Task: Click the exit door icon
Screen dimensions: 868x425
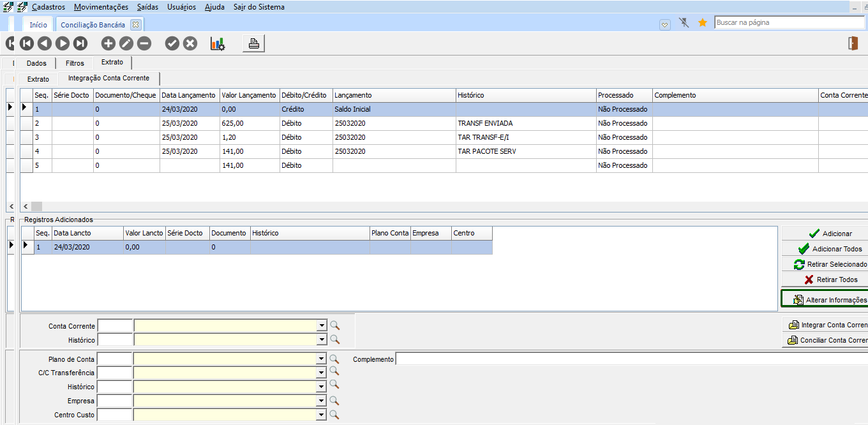Action: click(x=853, y=43)
